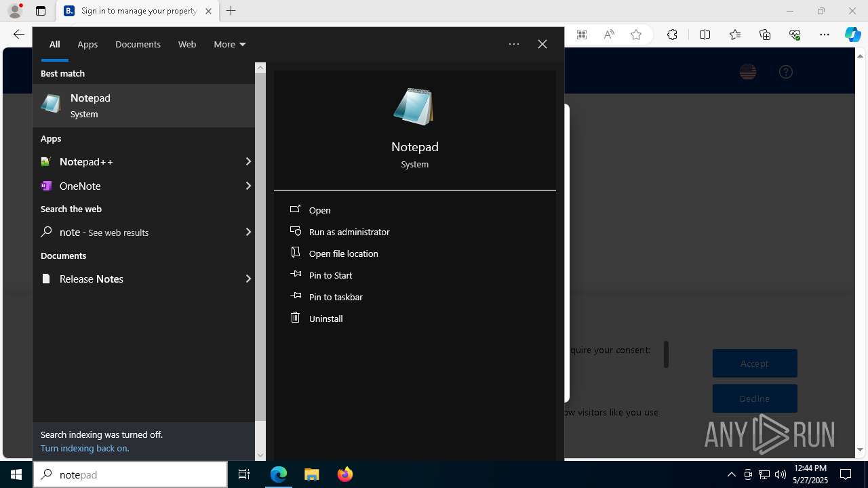This screenshot has height=488, width=868.
Task: Close the search panel
Action: [542, 44]
